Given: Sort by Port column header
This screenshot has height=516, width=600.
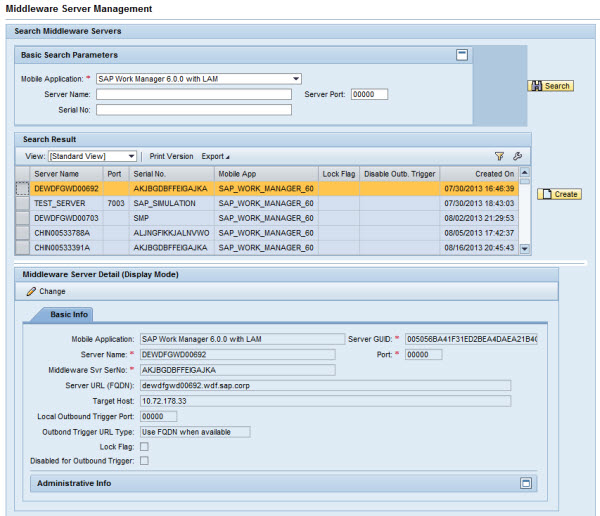Looking at the screenshot, I should (116, 174).
